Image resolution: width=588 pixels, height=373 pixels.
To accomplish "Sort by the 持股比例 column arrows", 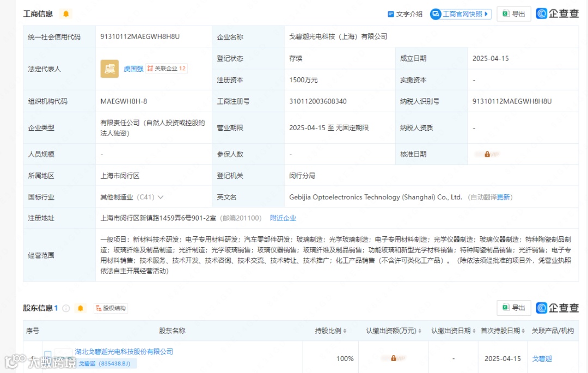I will click(344, 332).
